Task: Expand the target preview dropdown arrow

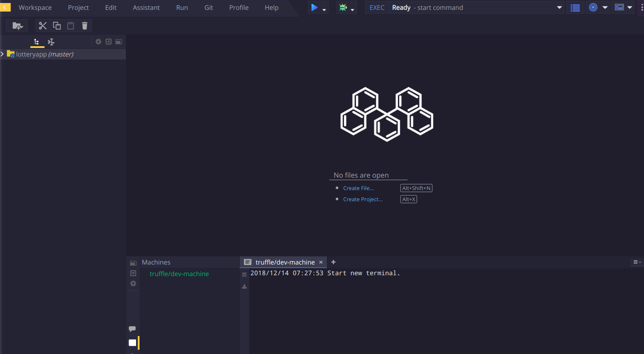Action: 605,7
